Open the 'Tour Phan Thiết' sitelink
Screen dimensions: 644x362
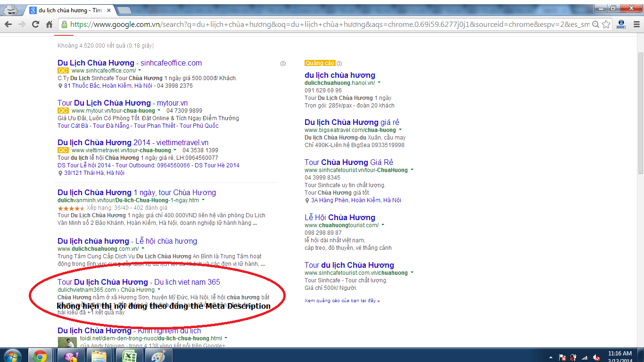coord(154,125)
